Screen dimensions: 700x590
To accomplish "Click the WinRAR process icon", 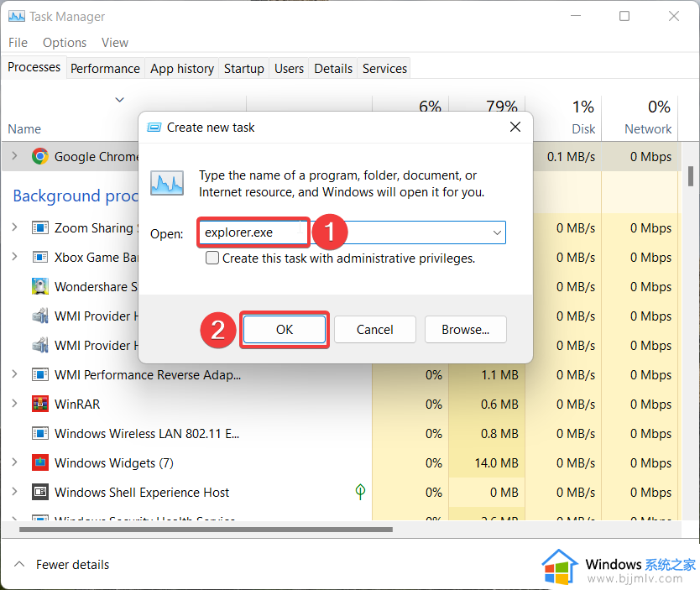I will click(x=40, y=404).
